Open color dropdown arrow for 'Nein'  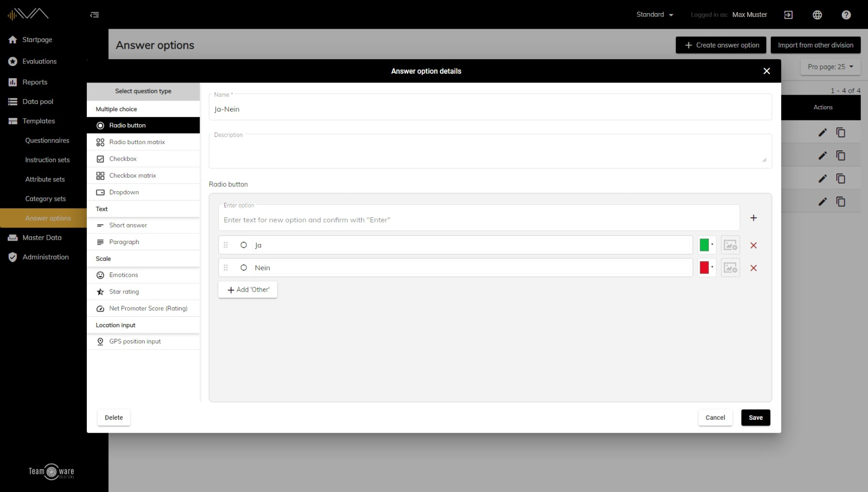(712, 267)
